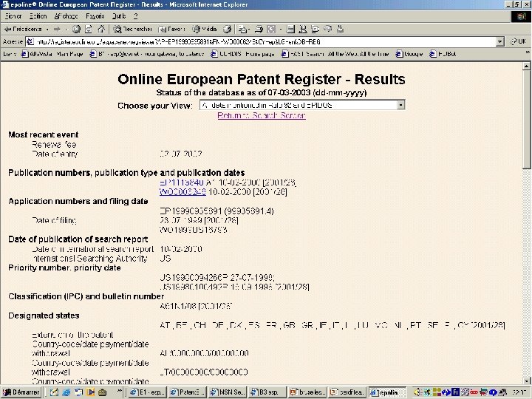The width and height of the screenshot is (532, 399).
Task: Click the vertical scrollbar up arrow
Action: click(x=526, y=66)
